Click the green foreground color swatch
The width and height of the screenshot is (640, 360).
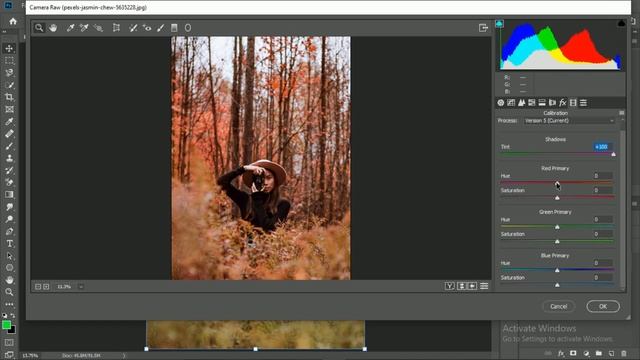6,325
